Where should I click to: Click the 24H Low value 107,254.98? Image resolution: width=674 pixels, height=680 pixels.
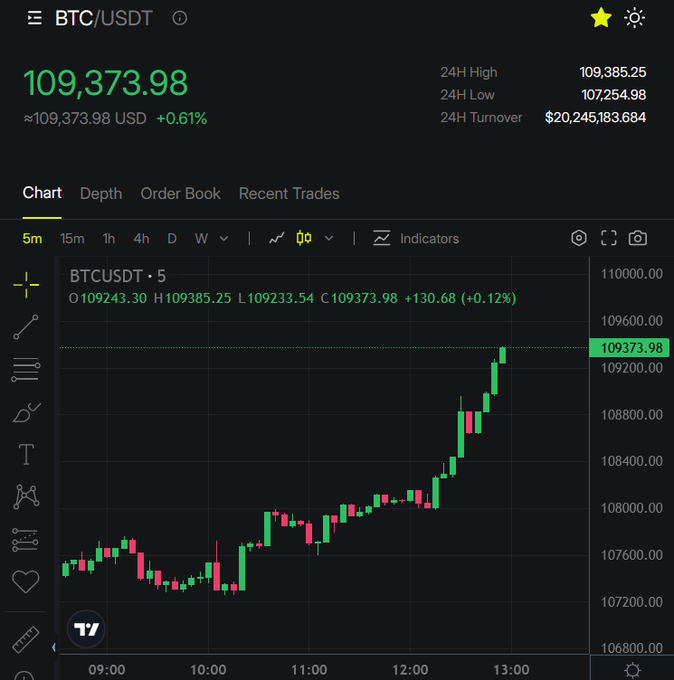613,95
